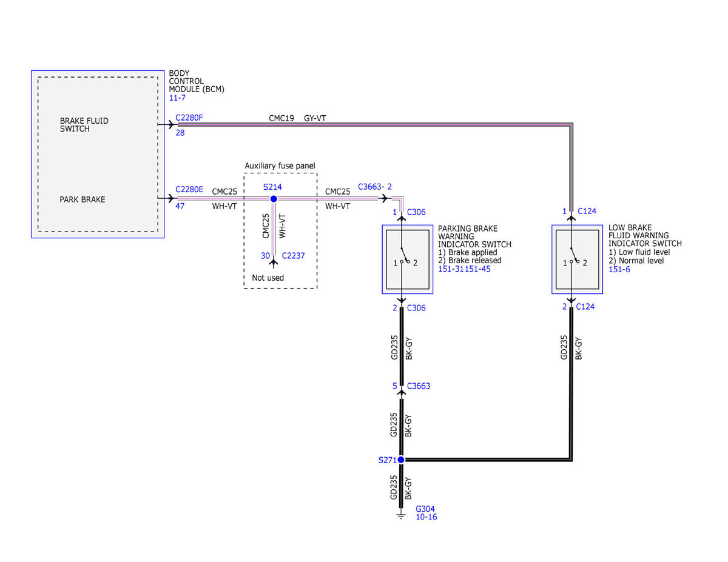Select the G304 ground symbol
Screen dimensions: 728x562
[x=401, y=515]
